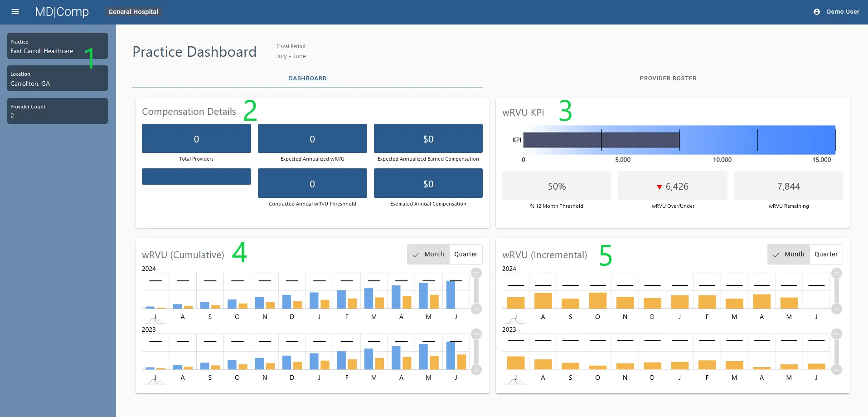Select the East Carroll Healthcare practice card
The image size is (868, 417).
pos(58,46)
